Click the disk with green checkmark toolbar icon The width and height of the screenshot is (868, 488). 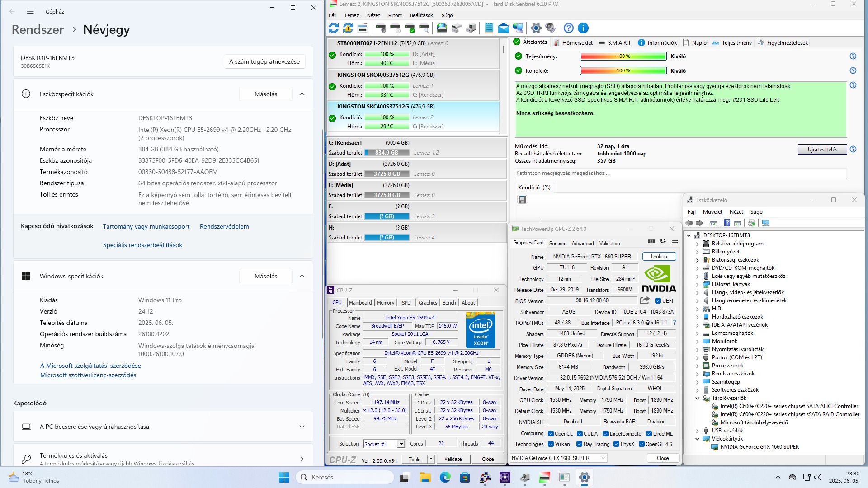tap(410, 28)
